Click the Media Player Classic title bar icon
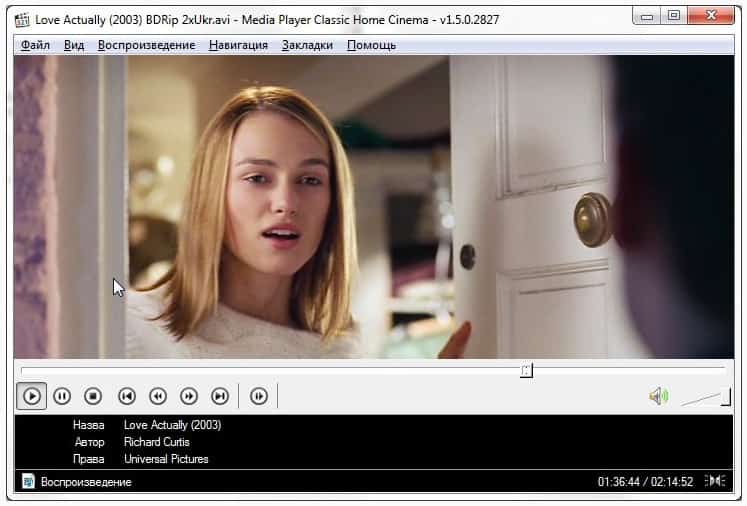This screenshot has height=506, width=747. [22, 20]
